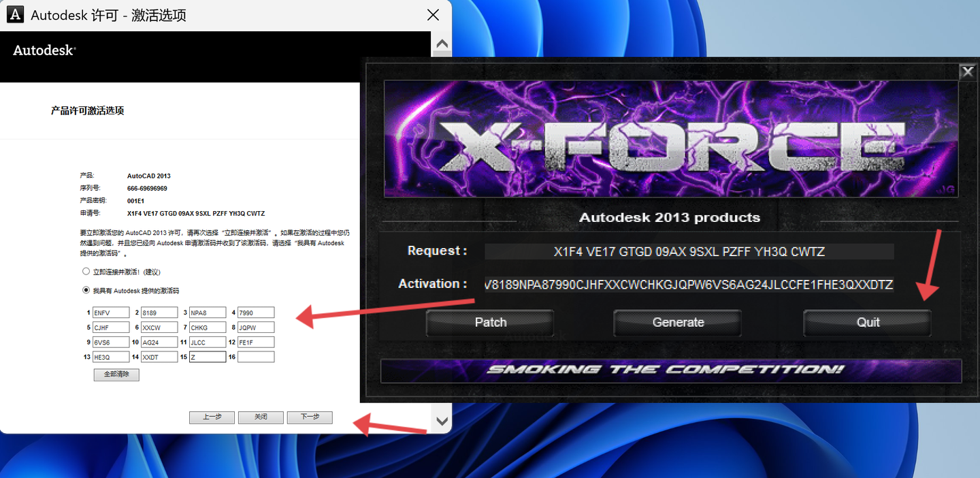
Task: Click the Quit button in X-Force window
Action: (x=868, y=323)
